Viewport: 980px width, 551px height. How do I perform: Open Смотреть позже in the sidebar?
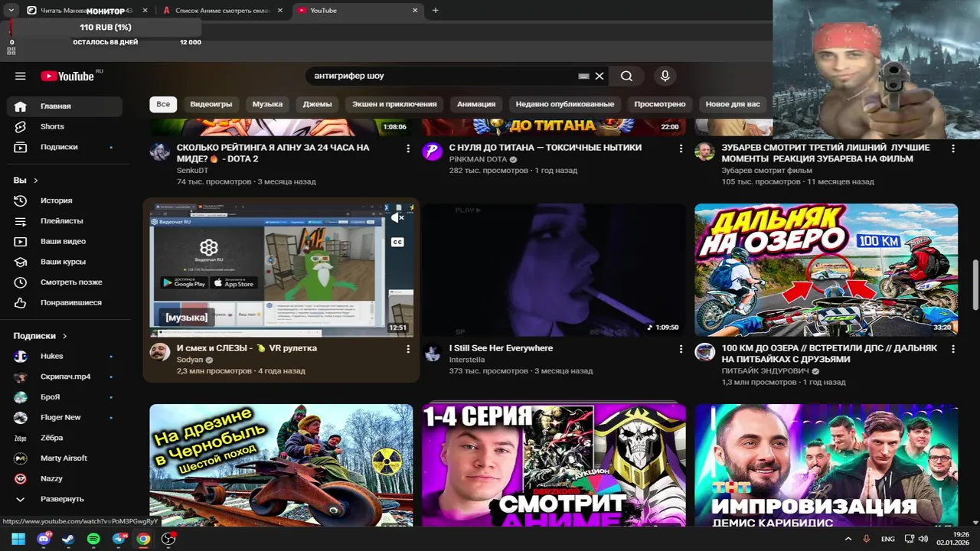[x=65, y=282]
